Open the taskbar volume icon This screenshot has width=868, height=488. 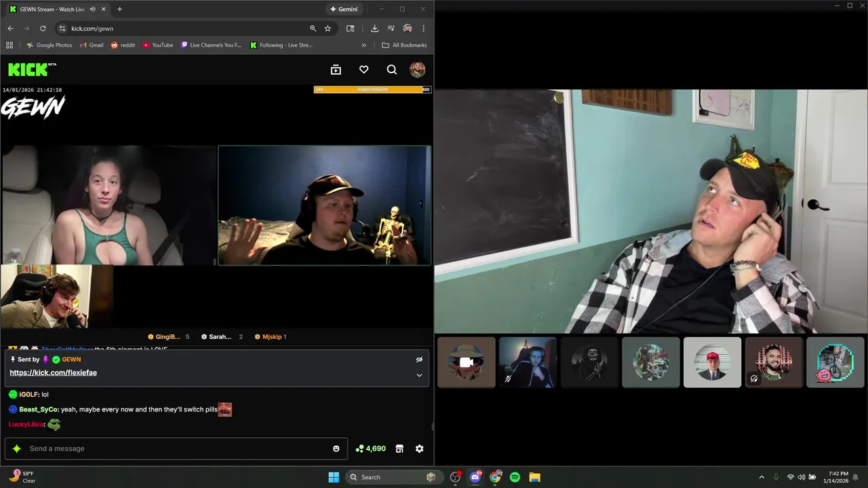click(802, 477)
